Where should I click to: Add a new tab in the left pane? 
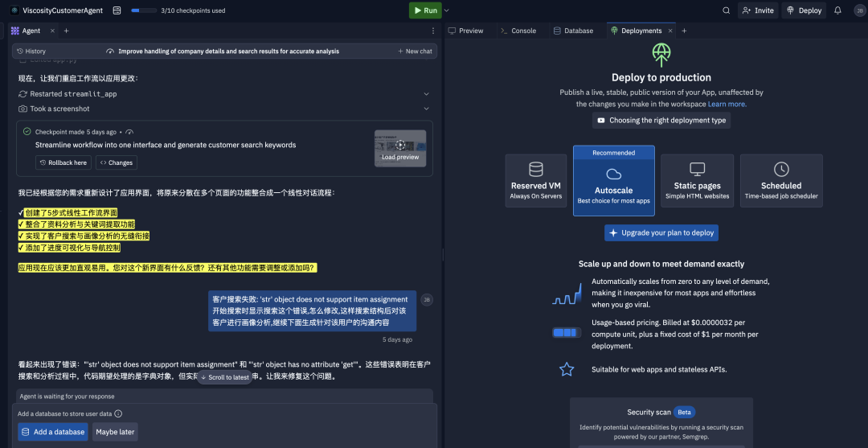pos(67,31)
